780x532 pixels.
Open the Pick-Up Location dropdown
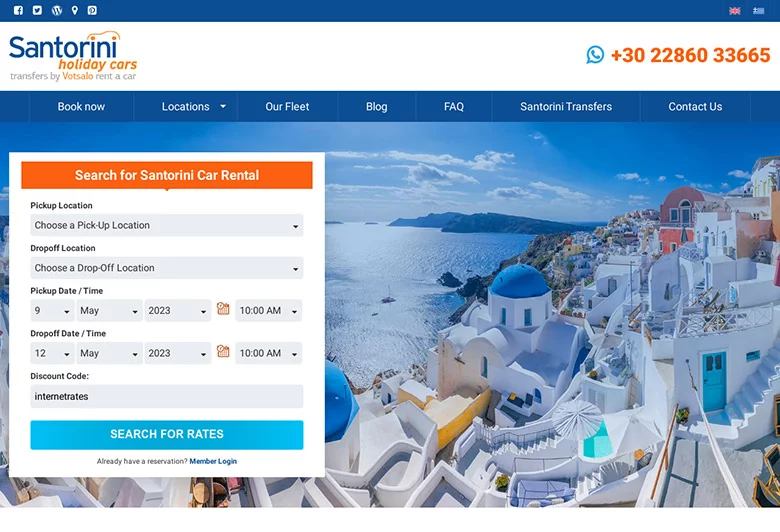pyautogui.click(x=167, y=225)
